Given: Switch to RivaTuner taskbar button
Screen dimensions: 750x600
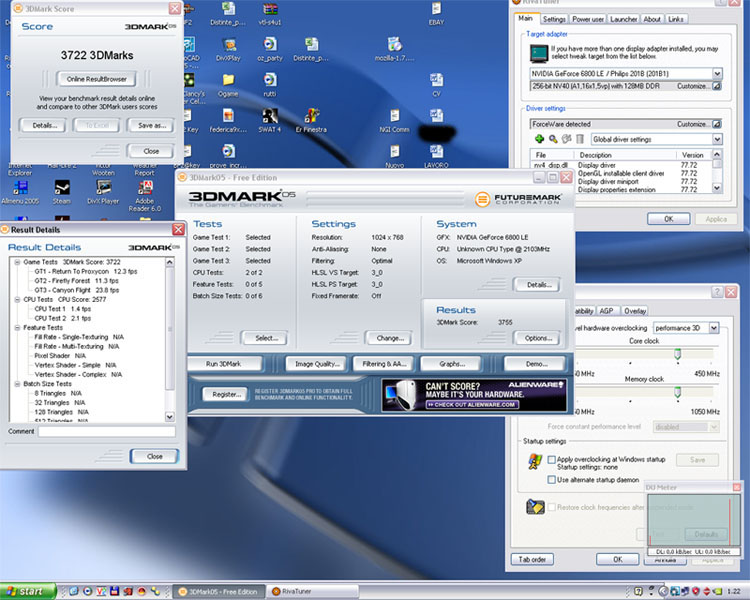Looking at the screenshot, I should [x=313, y=592].
